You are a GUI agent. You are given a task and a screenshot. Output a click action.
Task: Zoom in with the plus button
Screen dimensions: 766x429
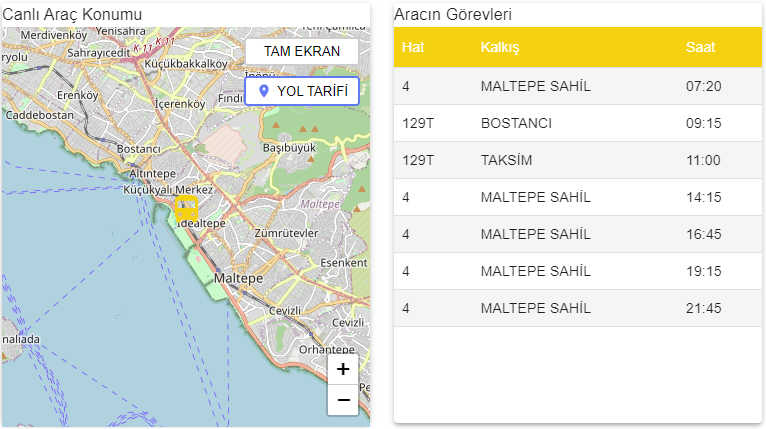pyautogui.click(x=343, y=369)
